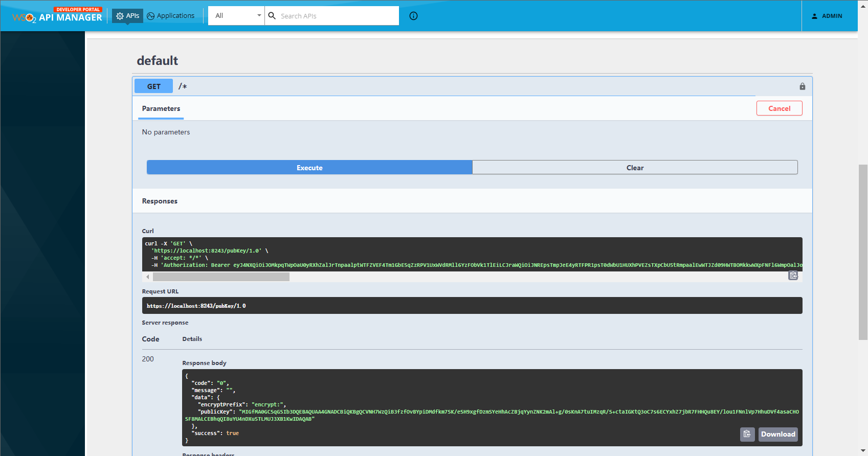Click the ADMIN user avatar icon

coord(814,16)
